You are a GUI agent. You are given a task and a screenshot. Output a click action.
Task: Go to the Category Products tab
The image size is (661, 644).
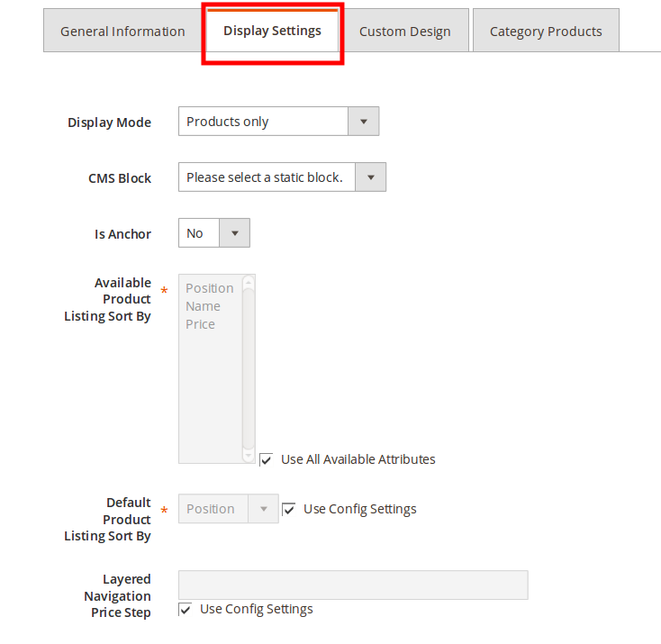point(545,32)
